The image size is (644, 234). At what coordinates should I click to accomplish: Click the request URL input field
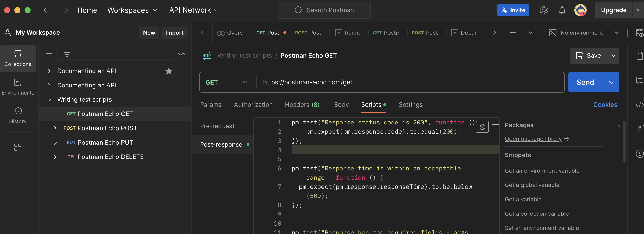409,82
